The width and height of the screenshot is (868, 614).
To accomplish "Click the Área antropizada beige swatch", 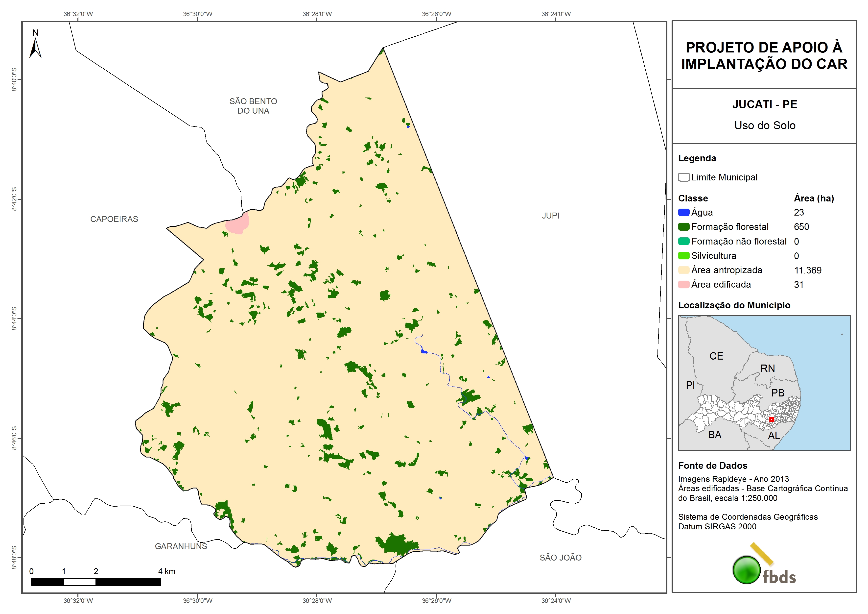I will 683,270.
